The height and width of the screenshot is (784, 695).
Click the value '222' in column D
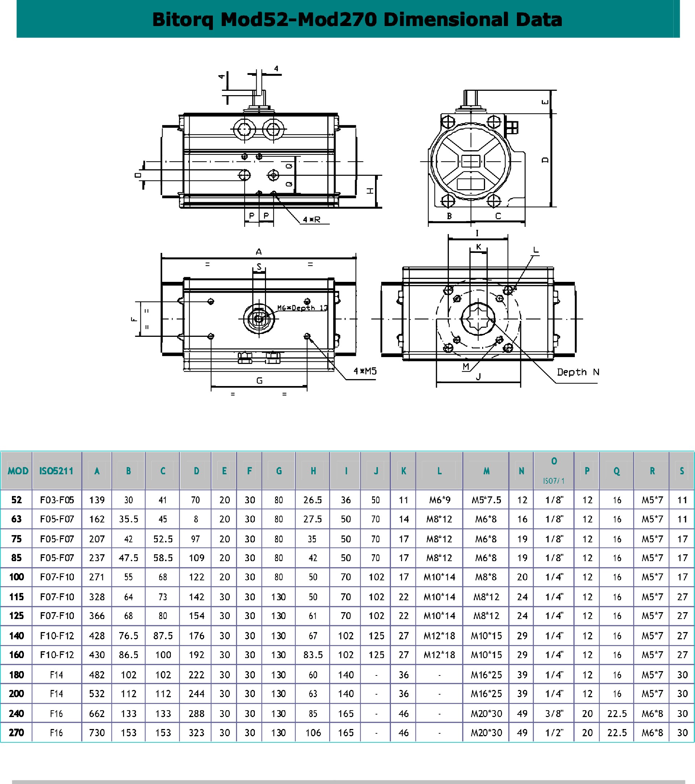point(197,675)
